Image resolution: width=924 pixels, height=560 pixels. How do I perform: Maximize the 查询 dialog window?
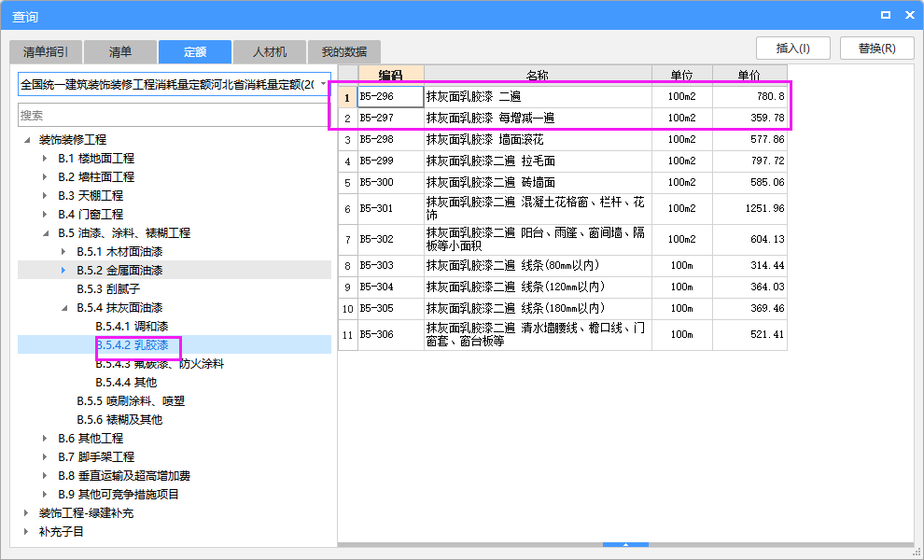(x=885, y=15)
